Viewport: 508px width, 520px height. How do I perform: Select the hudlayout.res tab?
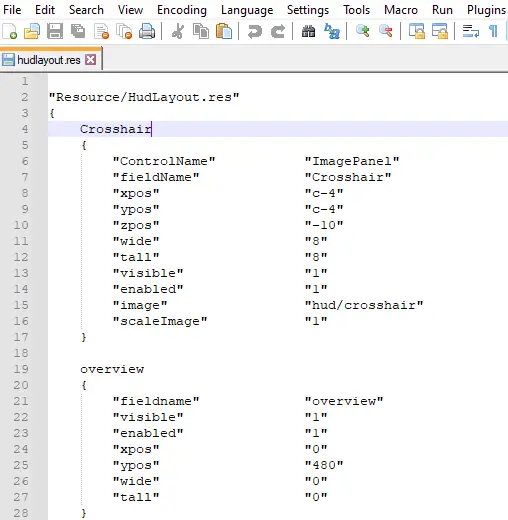(49, 60)
